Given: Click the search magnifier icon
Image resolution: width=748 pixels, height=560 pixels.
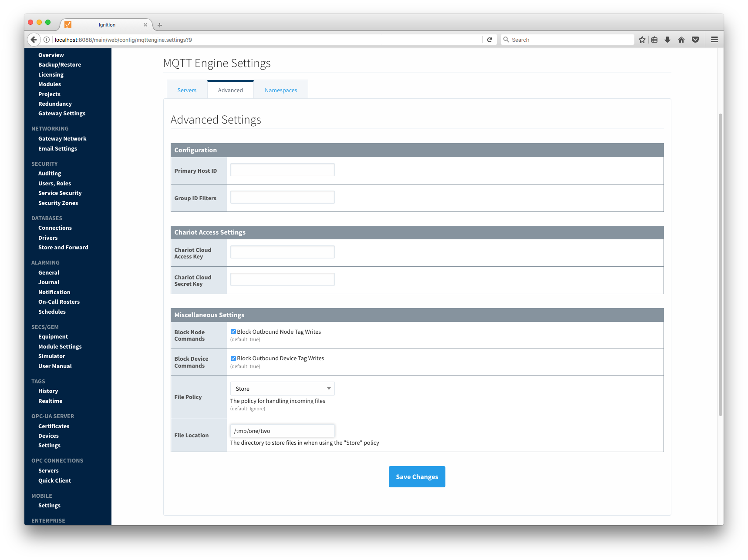Looking at the screenshot, I should pyautogui.click(x=506, y=40).
